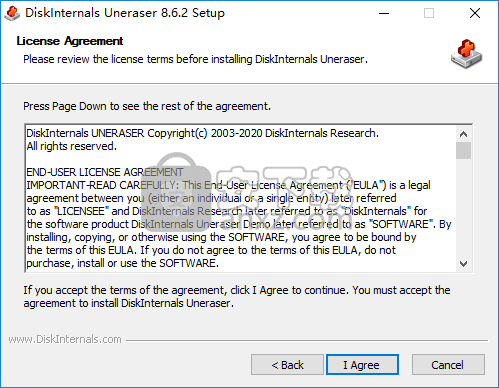This screenshot has height=388, width=499.
Task: Close the setup window
Action: tap(475, 13)
